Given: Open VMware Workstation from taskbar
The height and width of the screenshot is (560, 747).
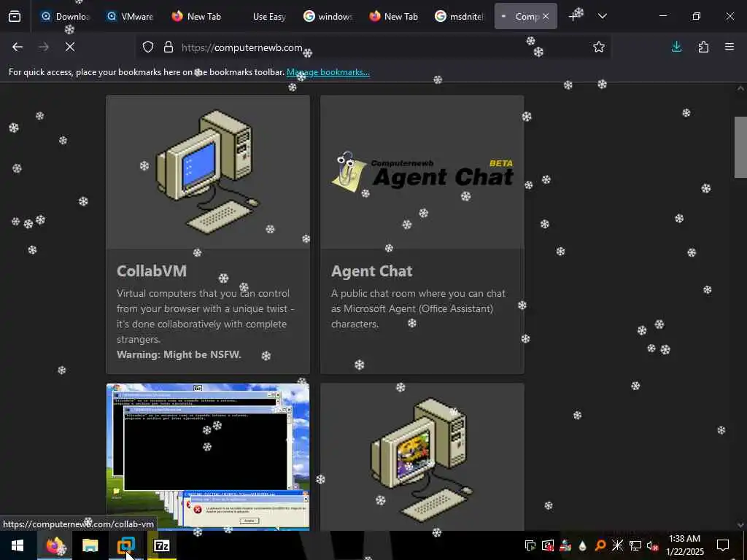Looking at the screenshot, I should point(125,545).
